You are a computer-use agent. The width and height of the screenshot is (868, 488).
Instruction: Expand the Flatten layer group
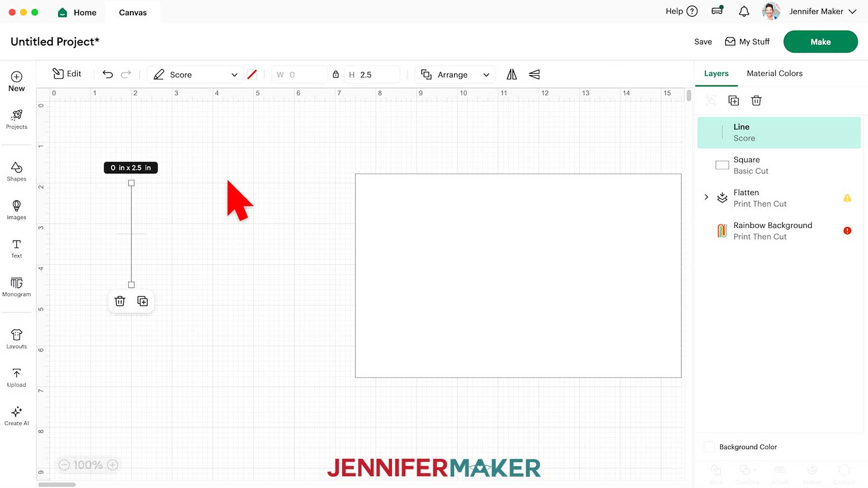point(706,197)
